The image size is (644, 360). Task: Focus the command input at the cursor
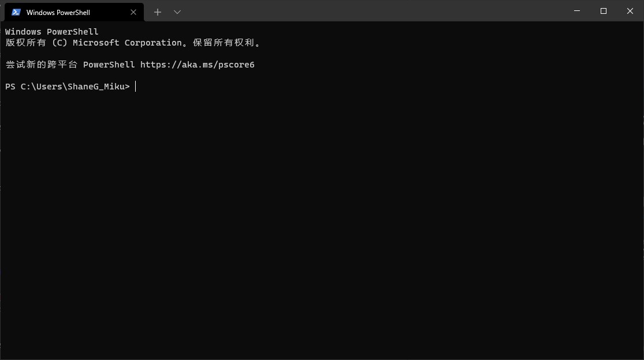(x=136, y=87)
